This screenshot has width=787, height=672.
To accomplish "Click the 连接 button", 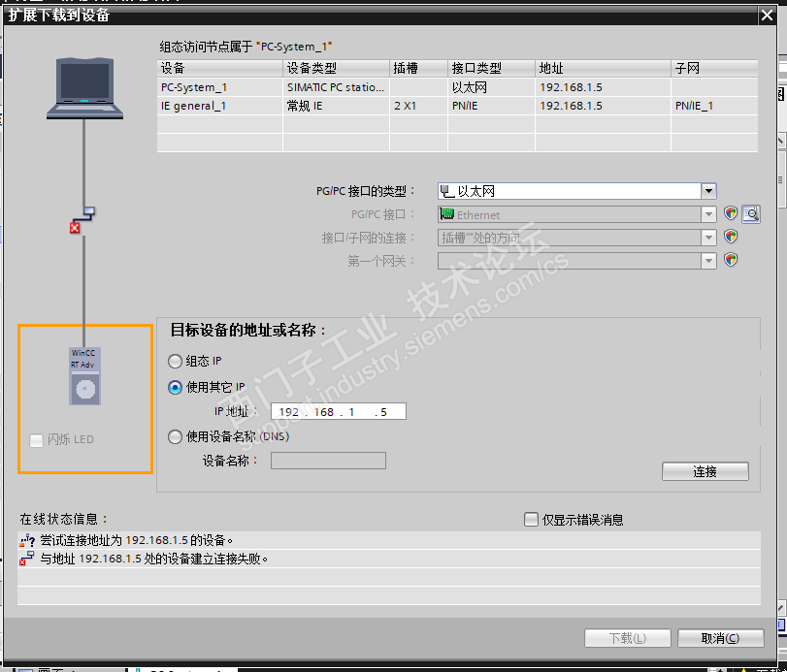I will (x=705, y=471).
